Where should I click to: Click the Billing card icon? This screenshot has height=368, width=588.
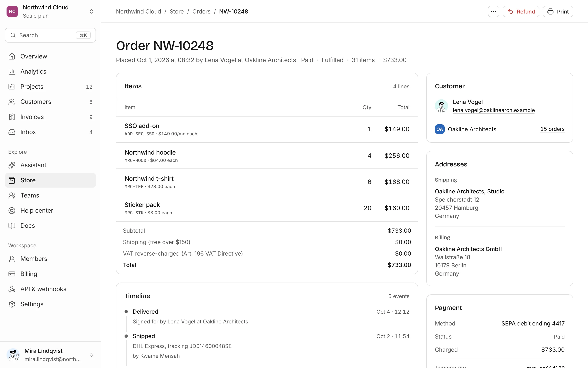coord(12,274)
